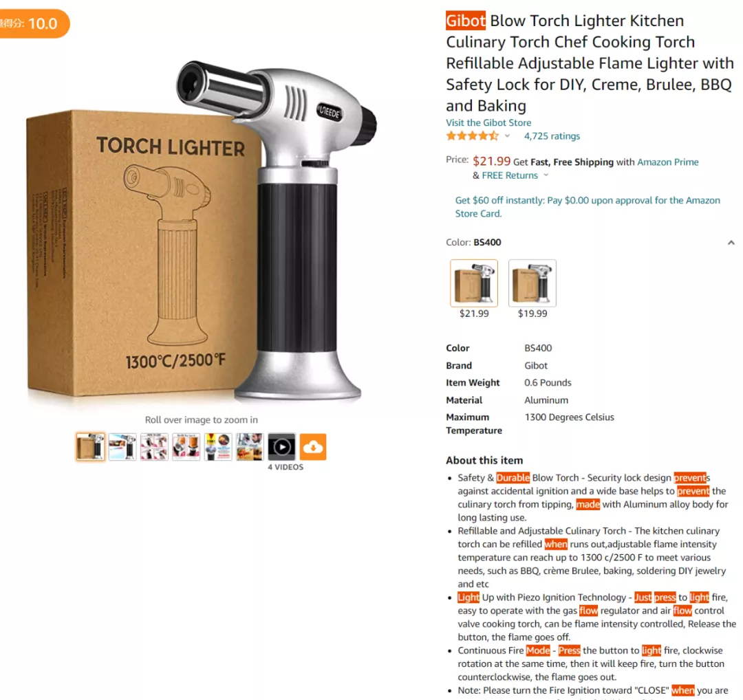Click the Amazon Prime link
Screen dimensions: 743x700
click(667, 162)
